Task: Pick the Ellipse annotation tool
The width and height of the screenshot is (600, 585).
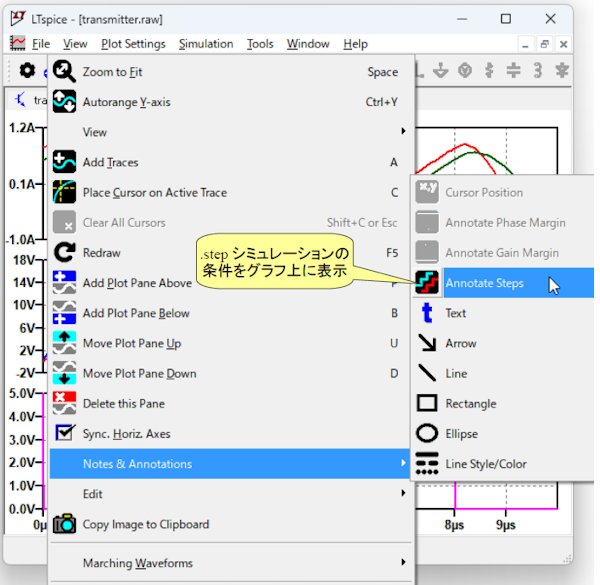Action: (427, 434)
